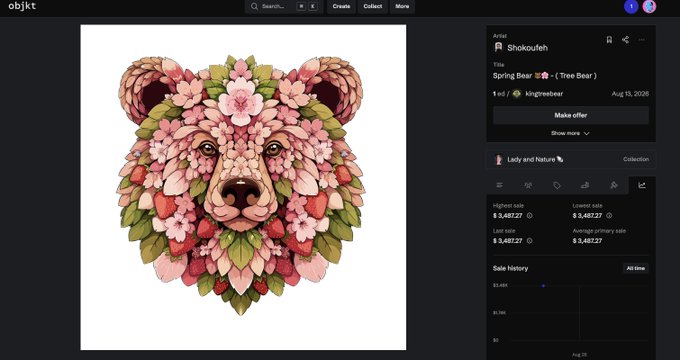
Task: Click the blue sale point on chart
Action: click(543, 285)
